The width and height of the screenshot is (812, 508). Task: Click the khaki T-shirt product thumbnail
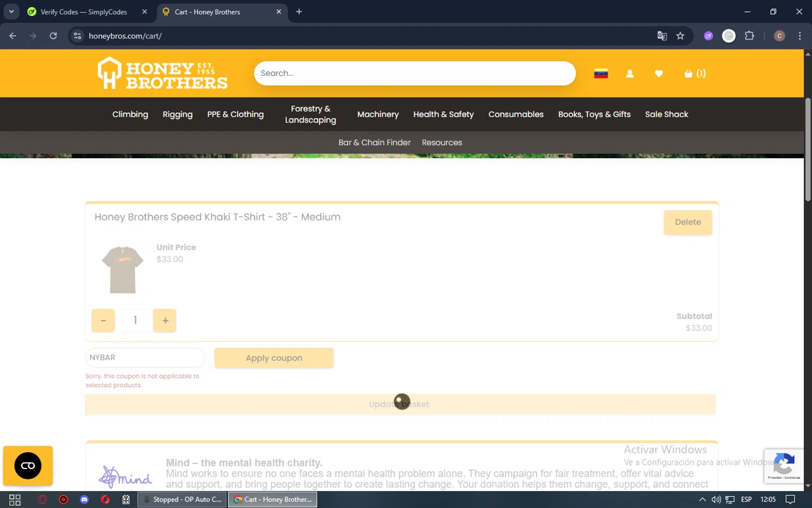pos(123,270)
